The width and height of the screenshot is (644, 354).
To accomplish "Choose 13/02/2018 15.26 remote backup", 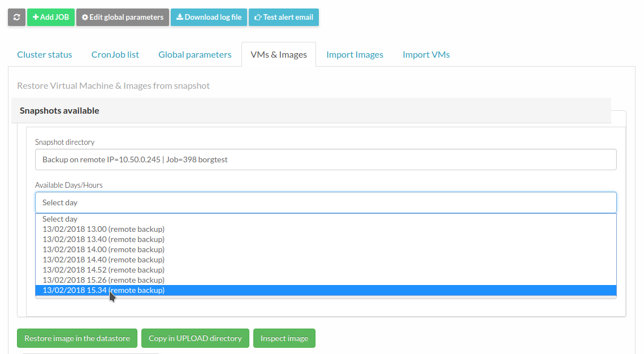I will tap(326, 280).
